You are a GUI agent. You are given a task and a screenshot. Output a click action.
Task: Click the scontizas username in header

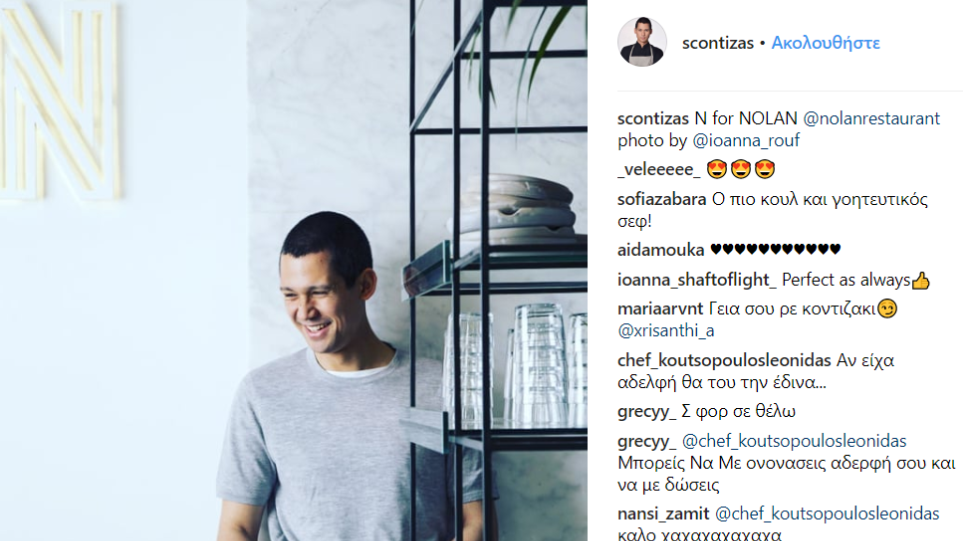(717, 43)
